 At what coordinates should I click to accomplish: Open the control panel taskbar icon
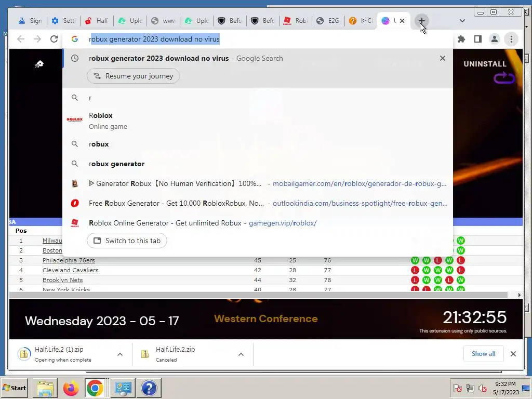tap(123, 388)
